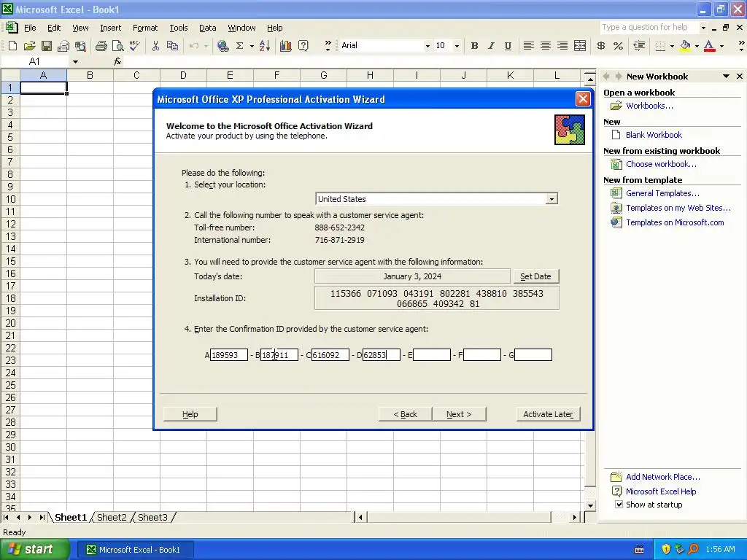Screen dimensions: 747x560
Task: Click the Save floppy disk icon
Action: pos(47,46)
